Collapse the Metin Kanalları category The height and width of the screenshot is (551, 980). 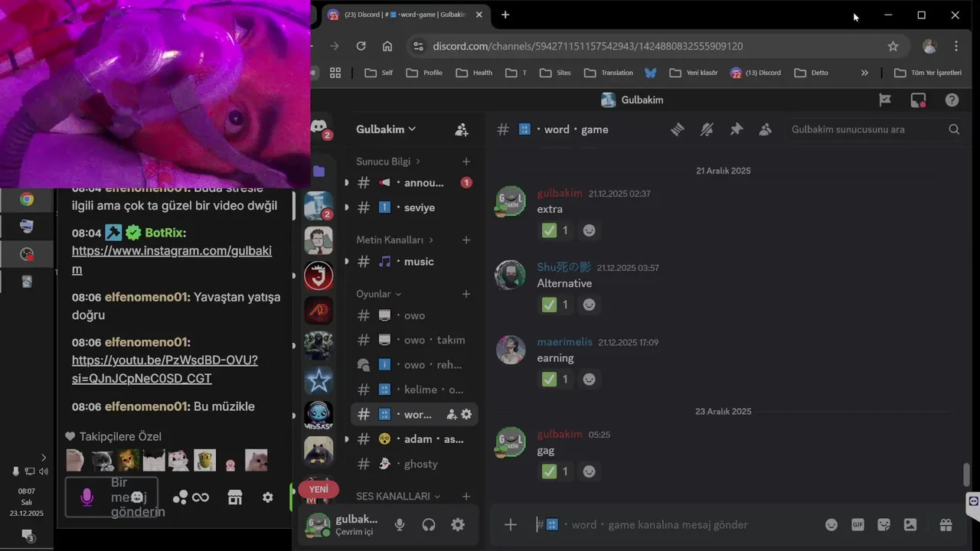(395, 240)
